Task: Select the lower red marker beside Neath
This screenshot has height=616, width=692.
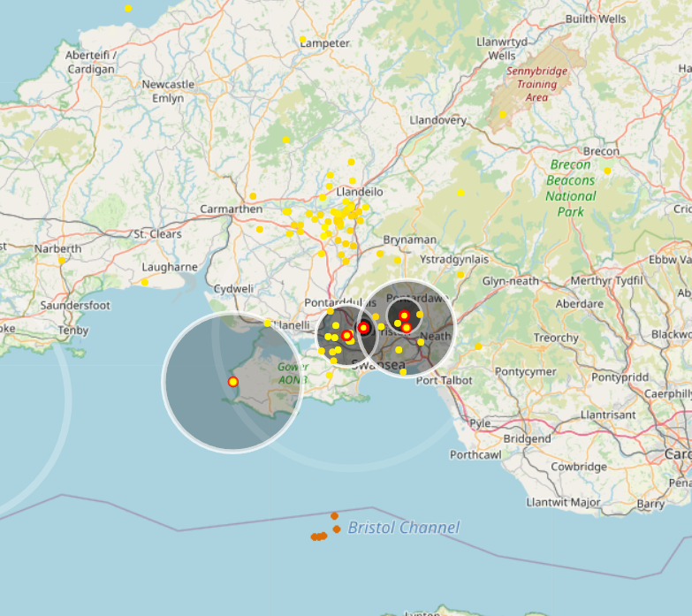Action: point(407,327)
